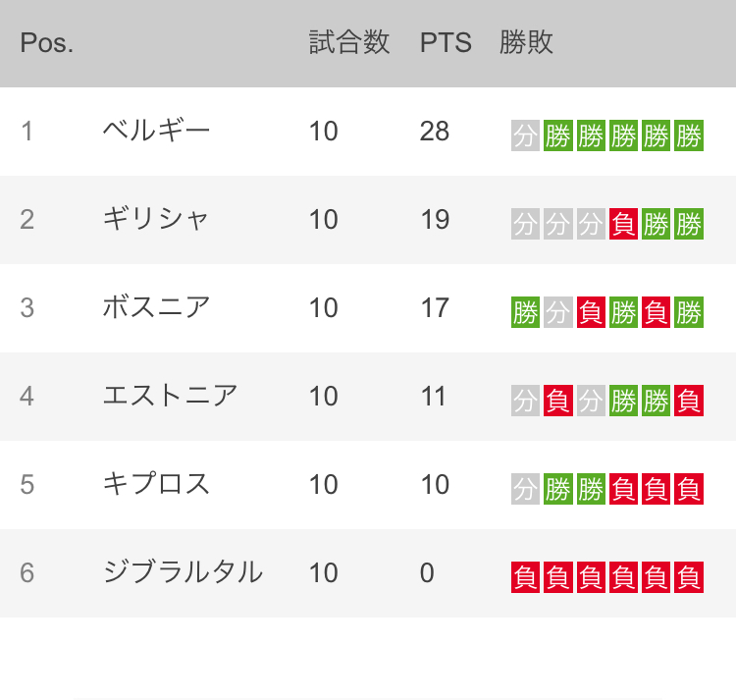Viewport: 736px width, 700px height.
Task: Open the ボスニア team row
Action: tap(368, 308)
